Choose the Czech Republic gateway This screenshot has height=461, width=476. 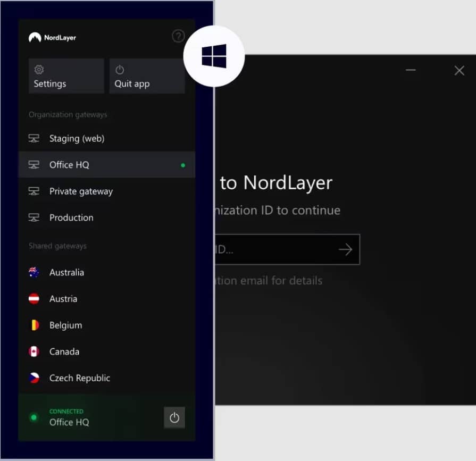click(107, 378)
